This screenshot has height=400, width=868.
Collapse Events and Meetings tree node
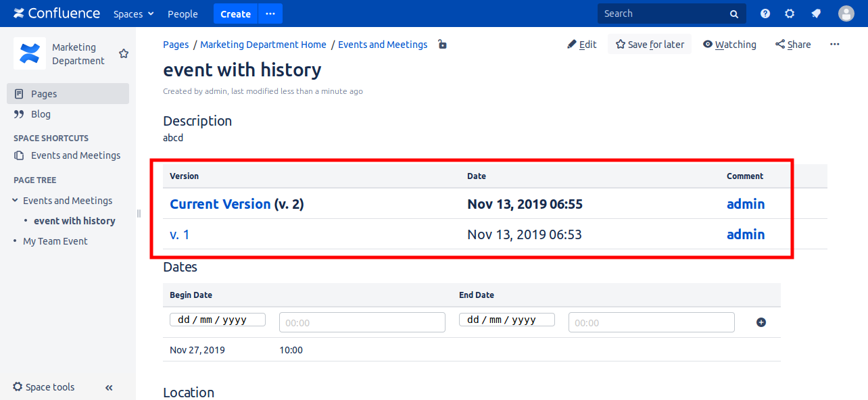click(x=16, y=201)
